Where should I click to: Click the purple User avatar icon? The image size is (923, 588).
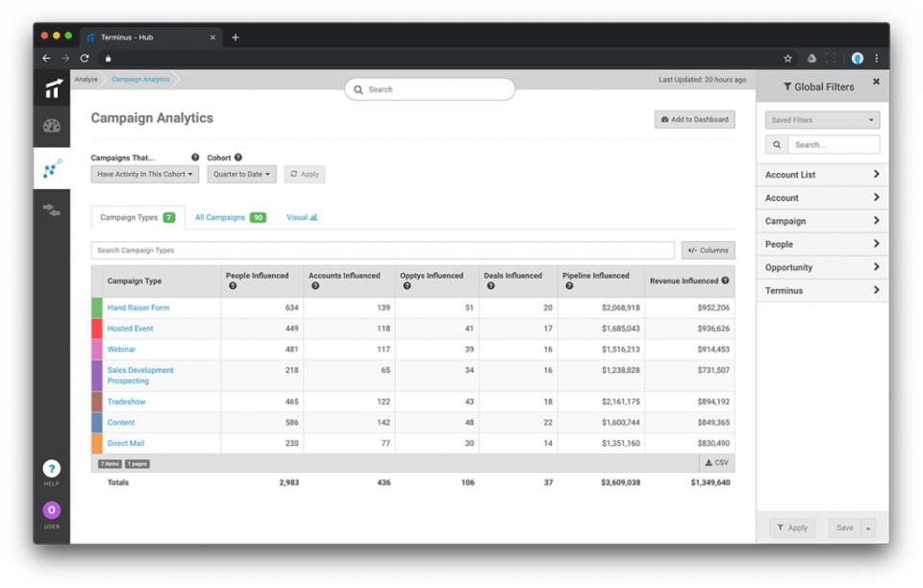[52, 510]
